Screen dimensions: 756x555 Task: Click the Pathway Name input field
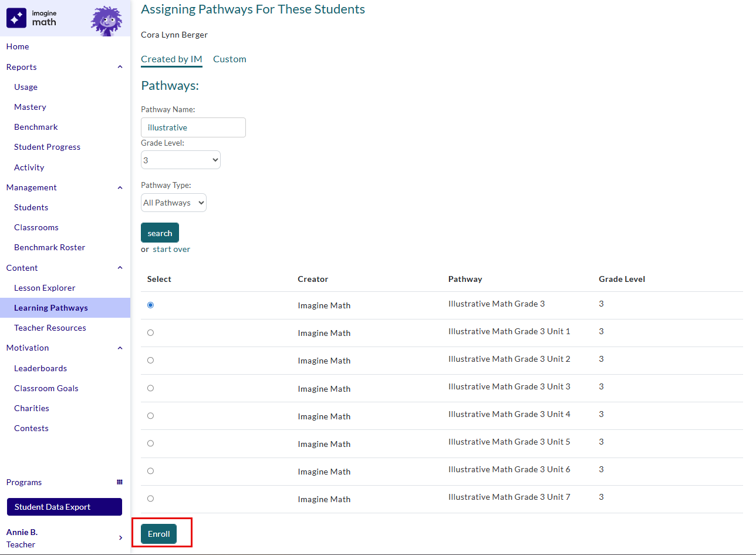[x=193, y=127]
